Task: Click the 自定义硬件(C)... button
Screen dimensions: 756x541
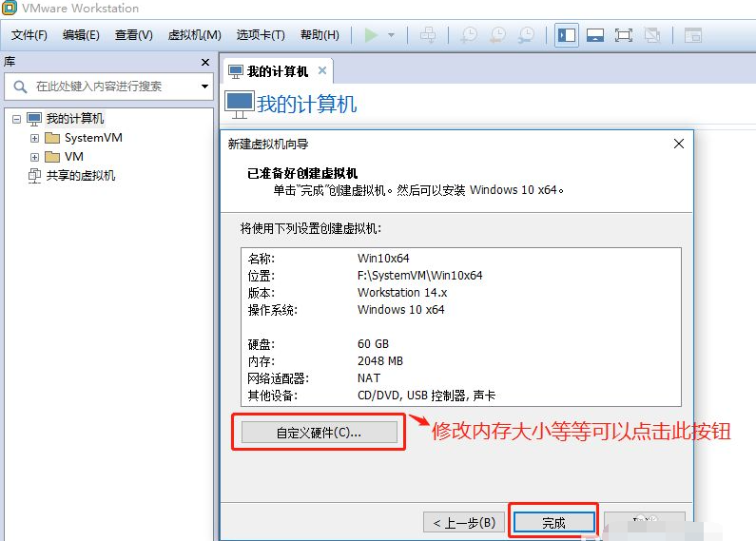Action: pyautogui.click(x=319, y=433)
